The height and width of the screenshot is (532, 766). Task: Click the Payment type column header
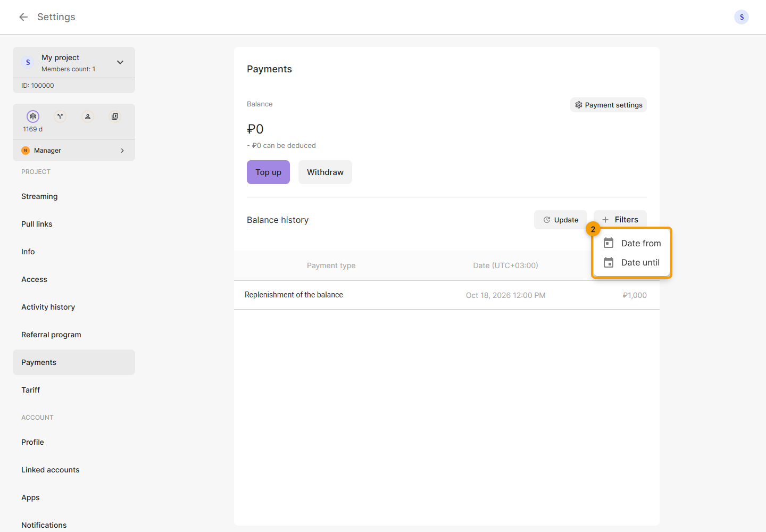coord(331,265)
